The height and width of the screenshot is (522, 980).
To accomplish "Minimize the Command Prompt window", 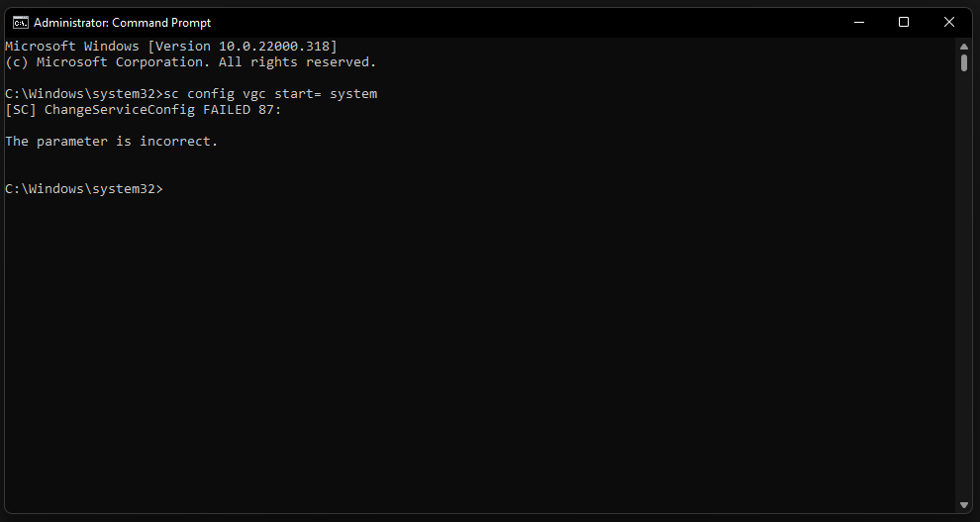I will 858,22.
